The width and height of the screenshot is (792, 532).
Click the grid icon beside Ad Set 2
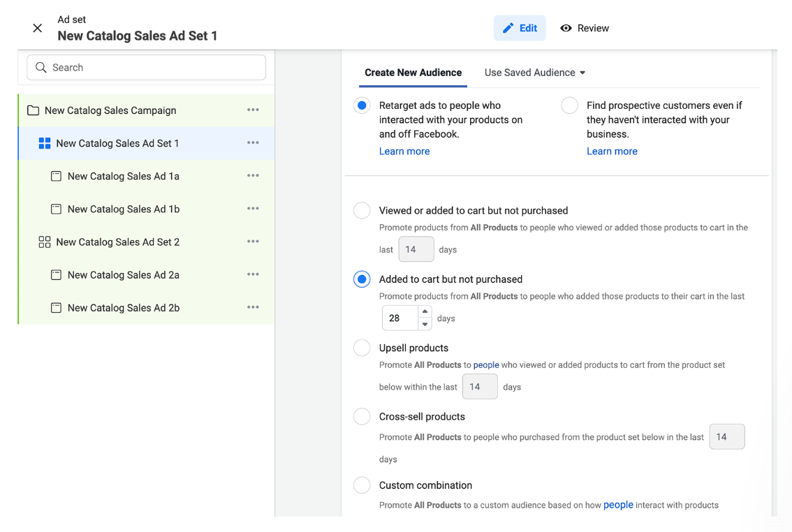[45, 242]
